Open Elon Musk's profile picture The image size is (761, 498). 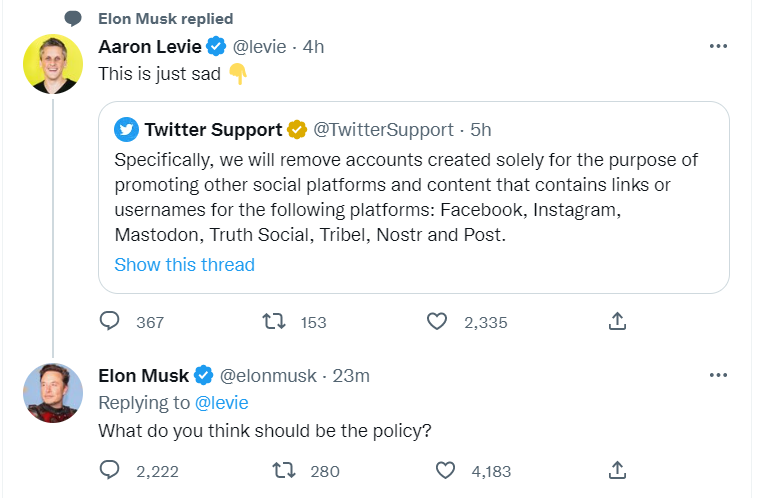(x=53, y=393)
